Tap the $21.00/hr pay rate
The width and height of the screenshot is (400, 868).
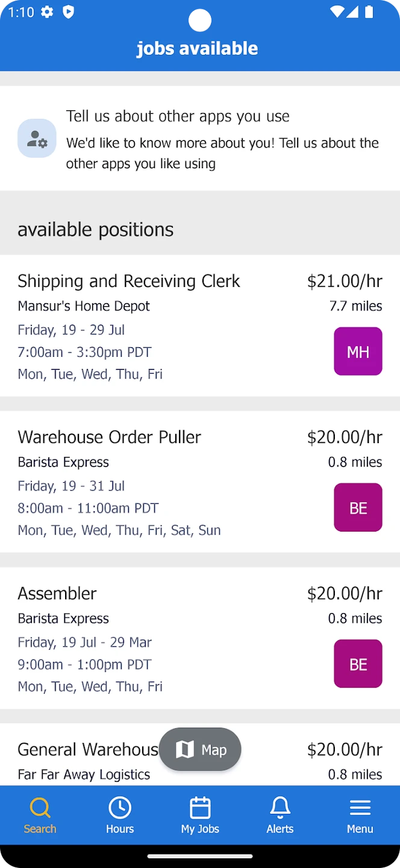[345, 281]
